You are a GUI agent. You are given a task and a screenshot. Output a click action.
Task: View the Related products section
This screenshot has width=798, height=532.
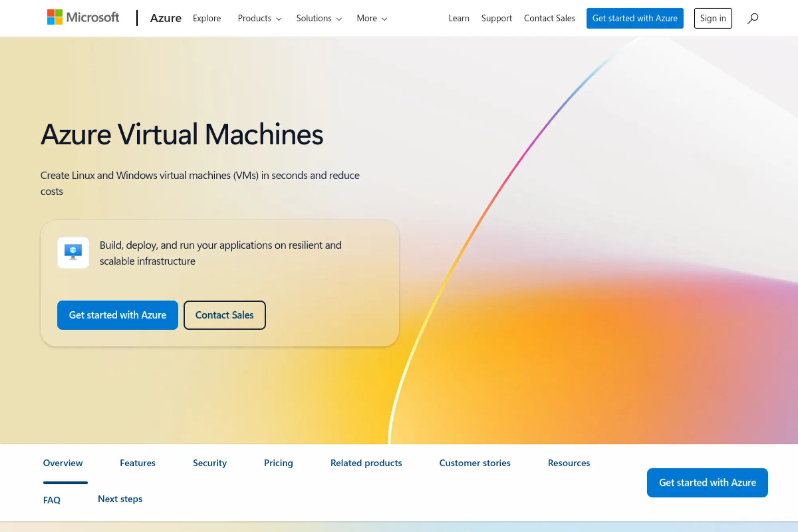pyautogui.click(x=366, y=463)
